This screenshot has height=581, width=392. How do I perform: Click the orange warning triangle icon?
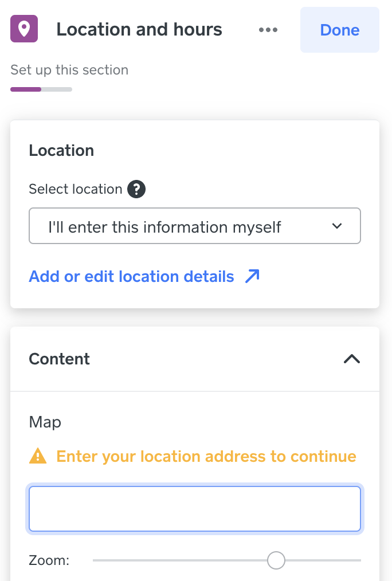click(38, 457)
